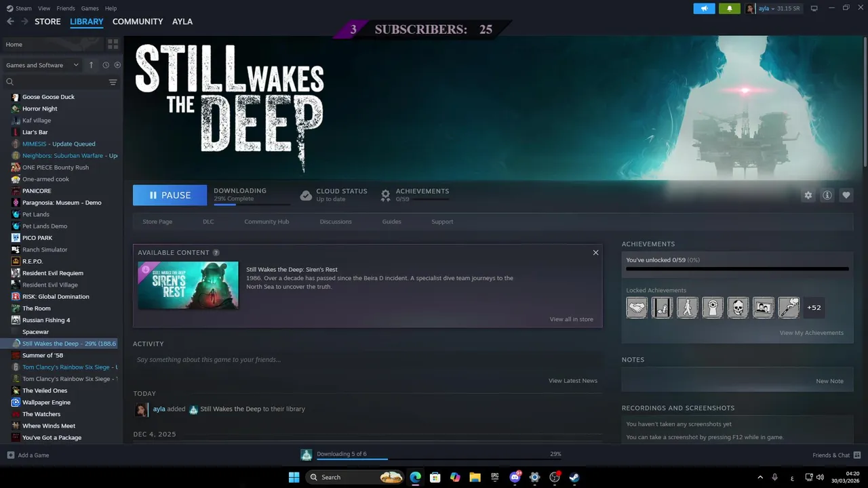Click the Home library button
Viewport: 868px width, 488px height.
[x=52, y=44]
